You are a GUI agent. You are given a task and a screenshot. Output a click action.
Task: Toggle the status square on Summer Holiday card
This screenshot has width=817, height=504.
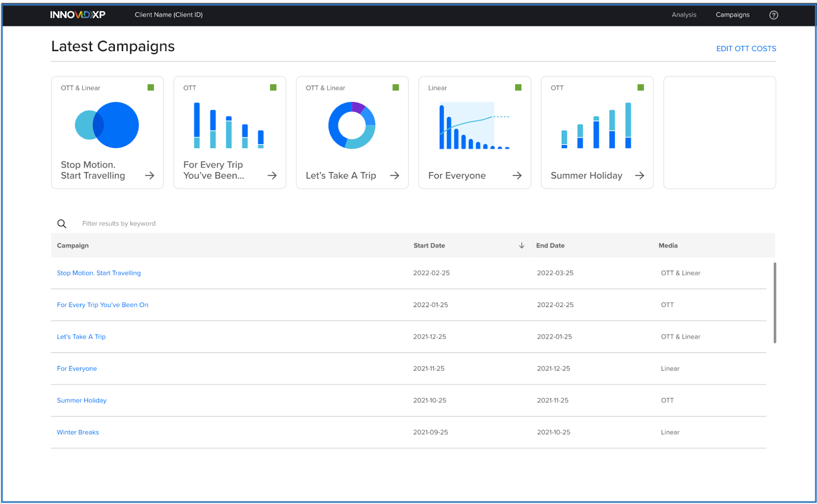tap(641, 87)
